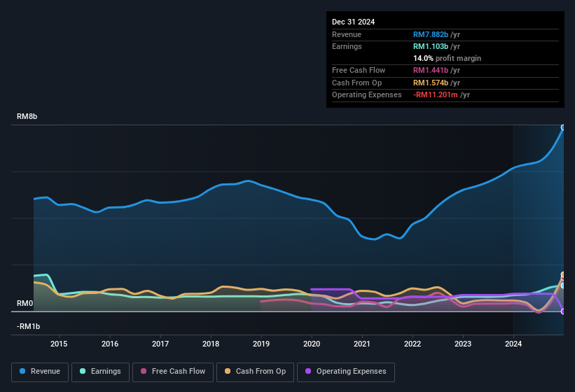575x392 pixels.
Task: Toggle the Earnings series legend button
Action: (x=100, y=372)
